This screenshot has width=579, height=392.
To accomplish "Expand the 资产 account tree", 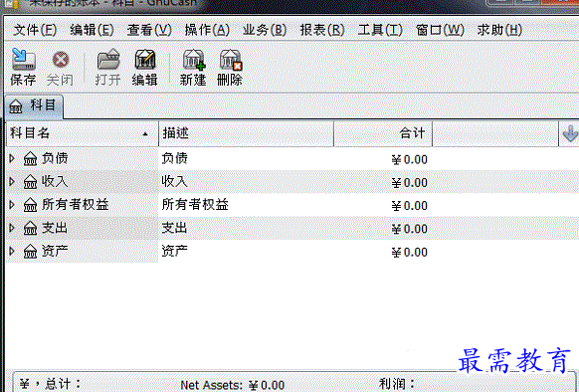I will [x=12, y=252].
